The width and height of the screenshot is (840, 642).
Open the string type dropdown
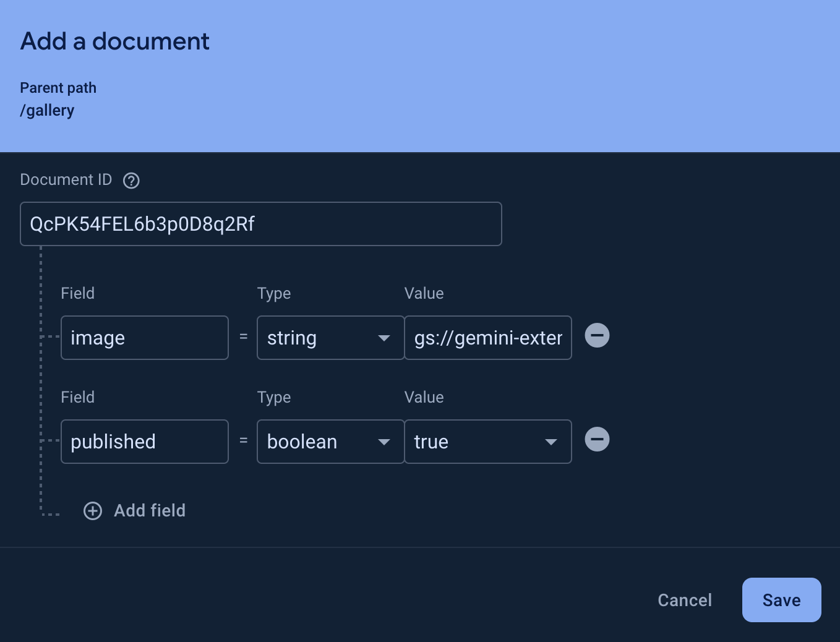click(x=330, y=338)
